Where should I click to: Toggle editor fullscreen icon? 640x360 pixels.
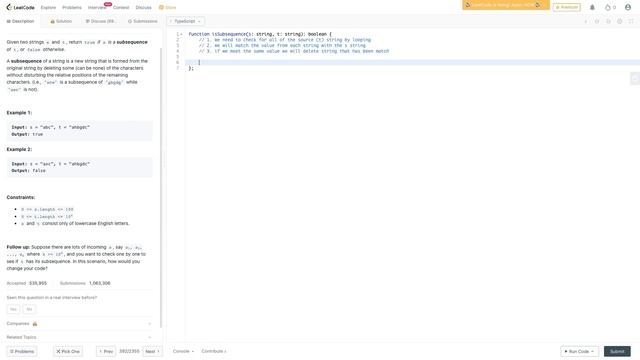point(631,21)
